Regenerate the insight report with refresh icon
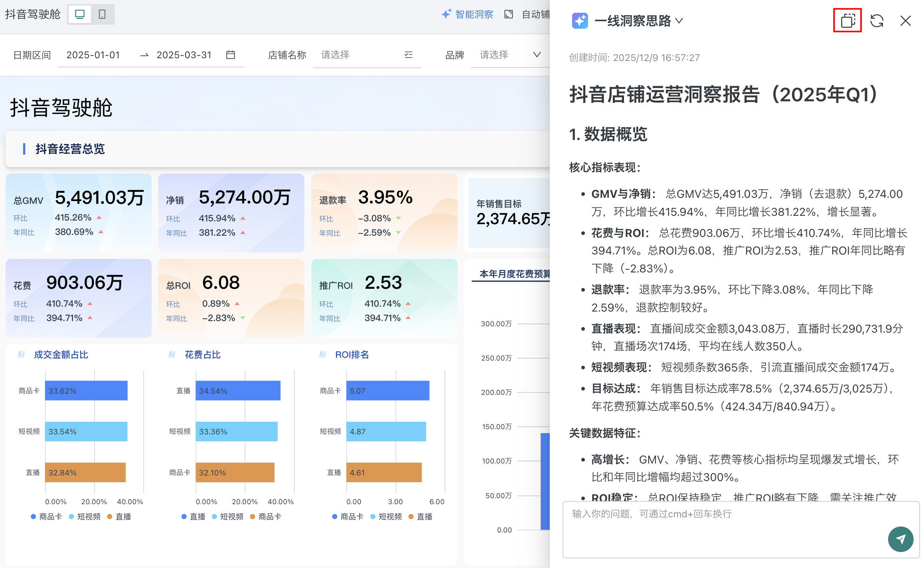This screenshot has height=568, width=924. click(x=877, y=21)
